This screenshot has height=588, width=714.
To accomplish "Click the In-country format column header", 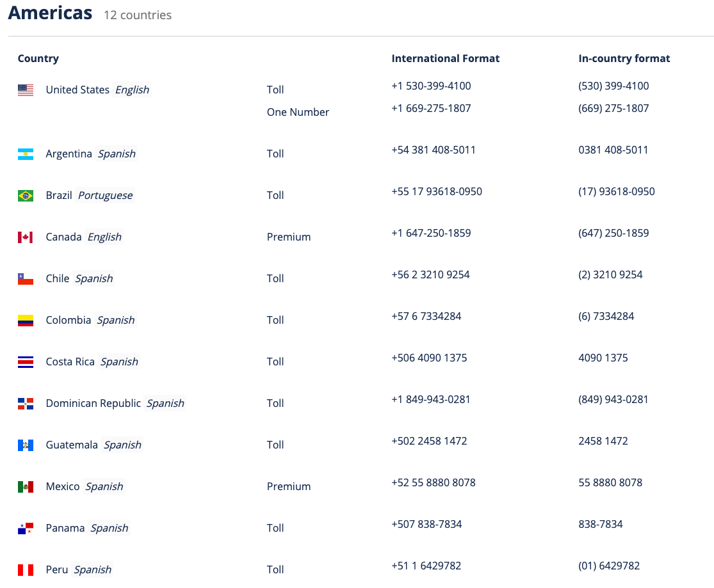I will click(x=624, y=59).
